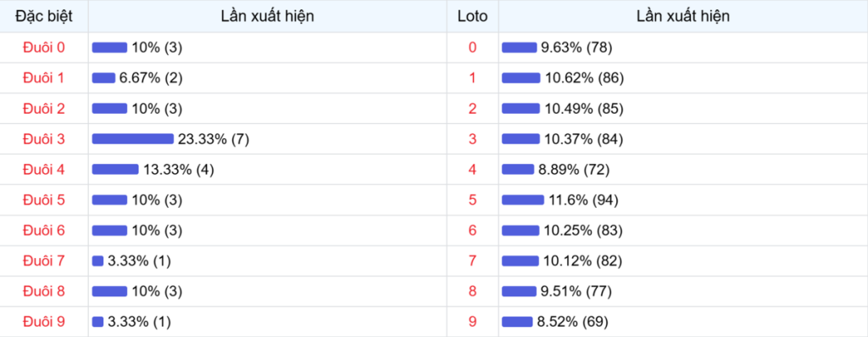The width and height of the screenshot is (868, 337).
Task: Click the first Lần xuất hiện header
Action: click(x=267, y=16)
